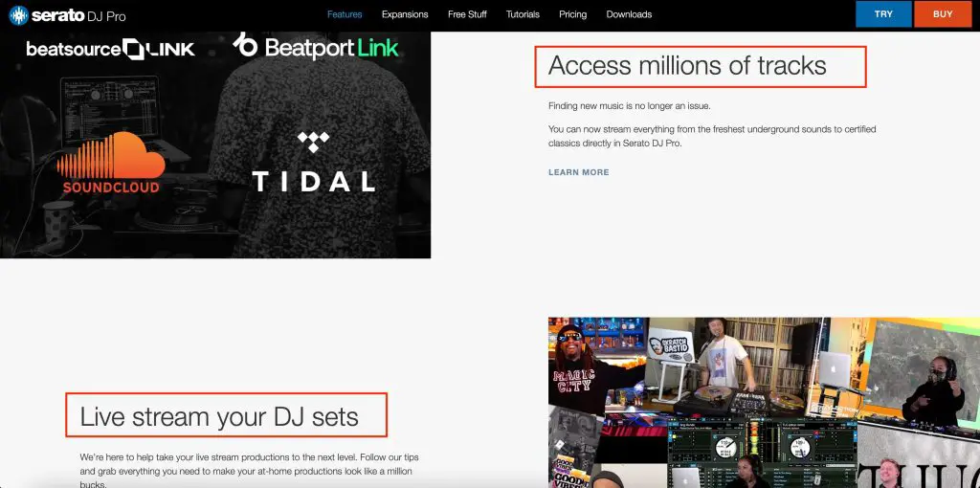Open the Downloads nav link
Image resolution: width=980 pixels, height=488 pixels.
pyautogui.click(x=629, y=14)
